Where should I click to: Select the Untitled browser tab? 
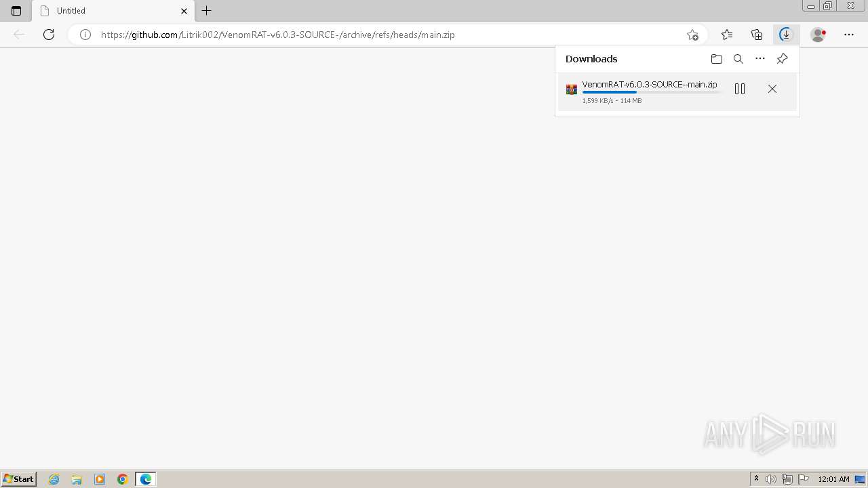tap(113, 11)
